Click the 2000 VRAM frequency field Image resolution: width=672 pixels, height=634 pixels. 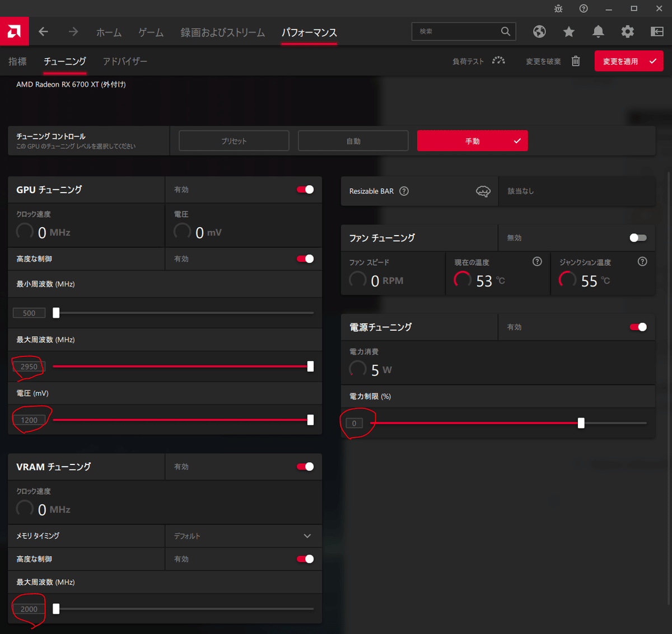point(29,609)
